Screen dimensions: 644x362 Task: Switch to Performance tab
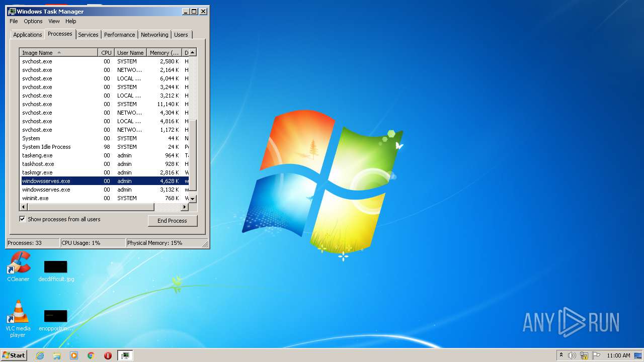tap(120, 35)
